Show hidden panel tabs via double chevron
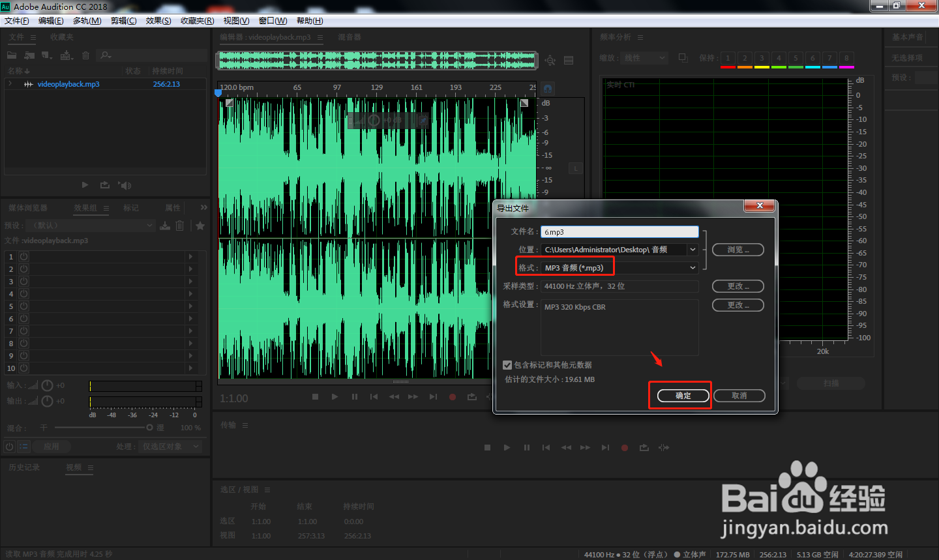939x560 pixels. pos(204,207)
